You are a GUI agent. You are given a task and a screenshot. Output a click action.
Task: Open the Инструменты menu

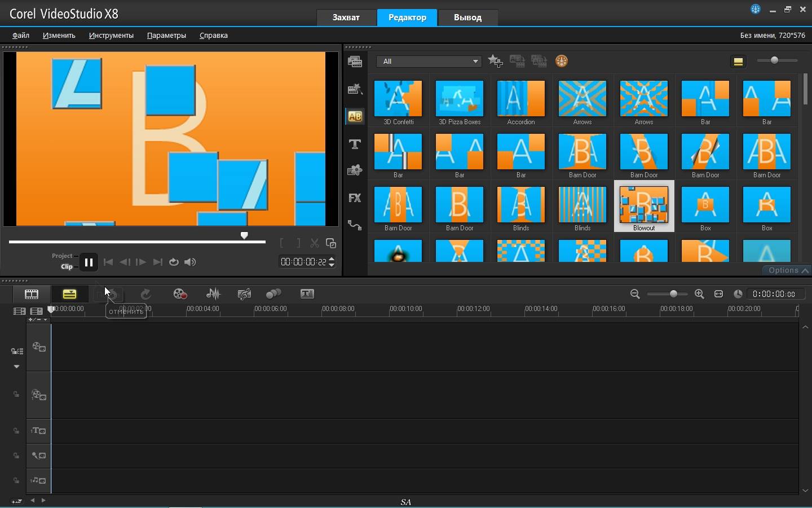(111, 35)
